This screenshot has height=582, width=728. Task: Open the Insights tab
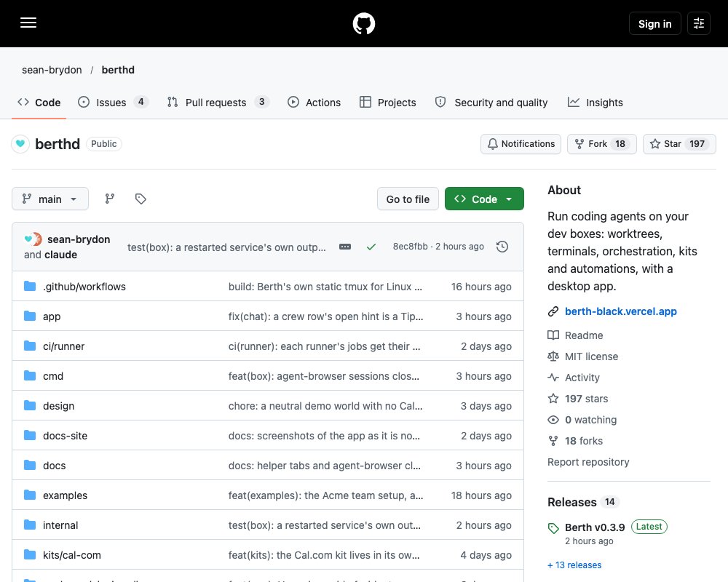tap(595, 102)
